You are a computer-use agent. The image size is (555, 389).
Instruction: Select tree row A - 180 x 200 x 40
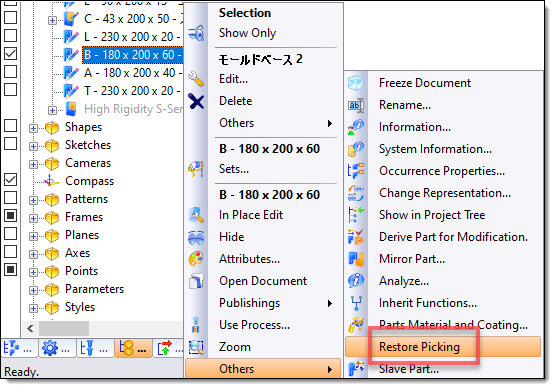[x=133, y=73]
